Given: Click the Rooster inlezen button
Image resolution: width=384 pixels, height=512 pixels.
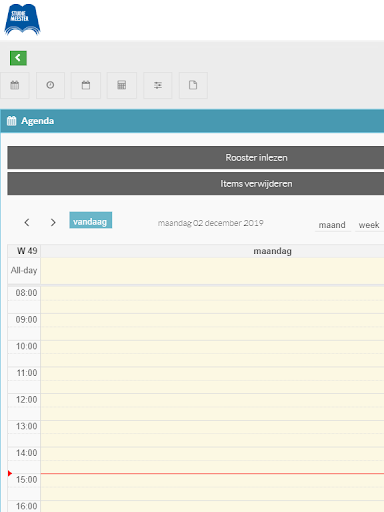Looking at the screenshot, I should 196,158.
